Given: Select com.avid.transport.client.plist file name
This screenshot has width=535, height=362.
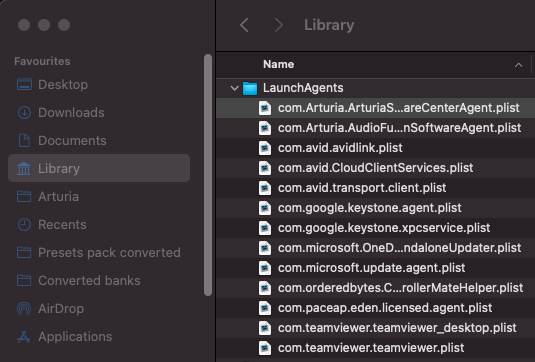Looking at the screenshot, I should click(362, 188).
